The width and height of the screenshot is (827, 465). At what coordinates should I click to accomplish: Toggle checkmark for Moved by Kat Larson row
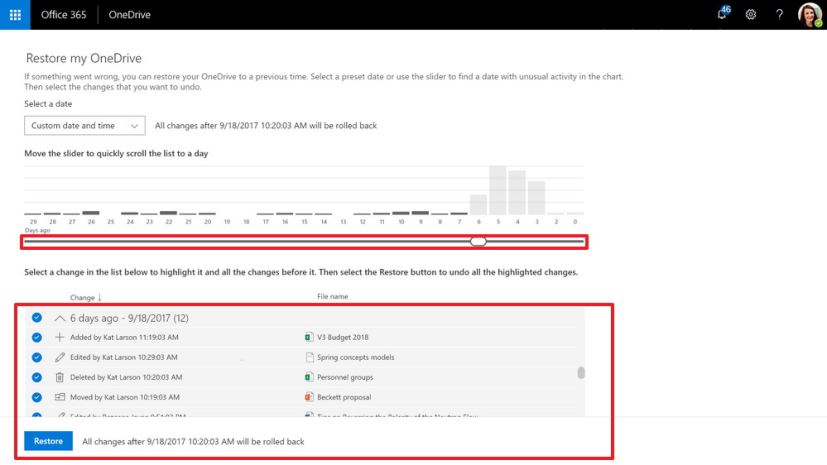coord(36,397)
